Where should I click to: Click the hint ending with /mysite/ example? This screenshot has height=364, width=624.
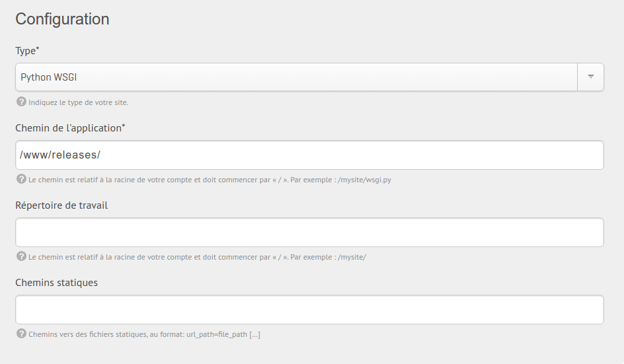click(x=197, y=257)
